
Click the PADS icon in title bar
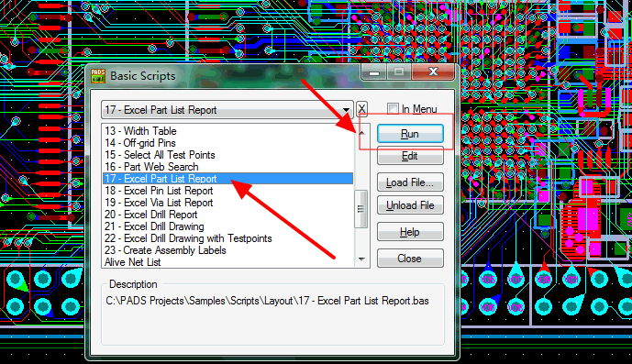(98, 75)
